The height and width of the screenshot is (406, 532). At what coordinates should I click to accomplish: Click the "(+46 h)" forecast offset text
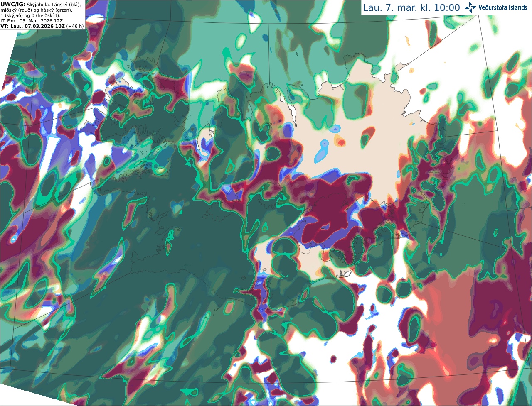point(75,26)
